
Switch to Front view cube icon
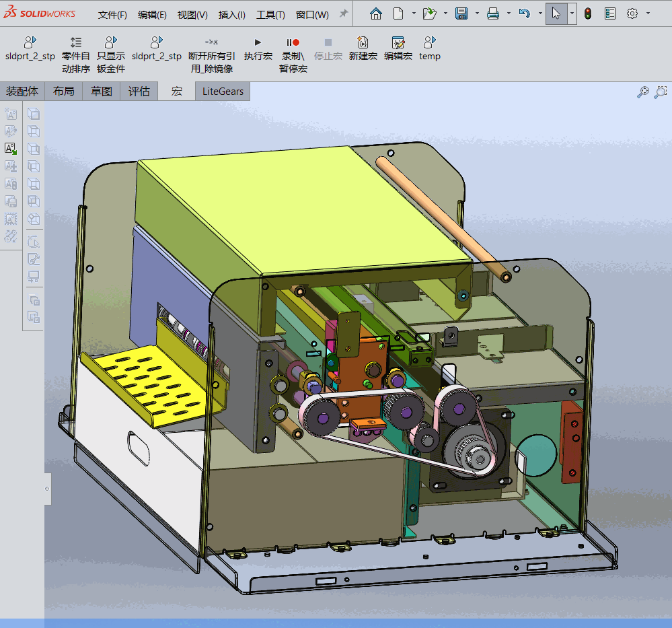pos(34,114)
